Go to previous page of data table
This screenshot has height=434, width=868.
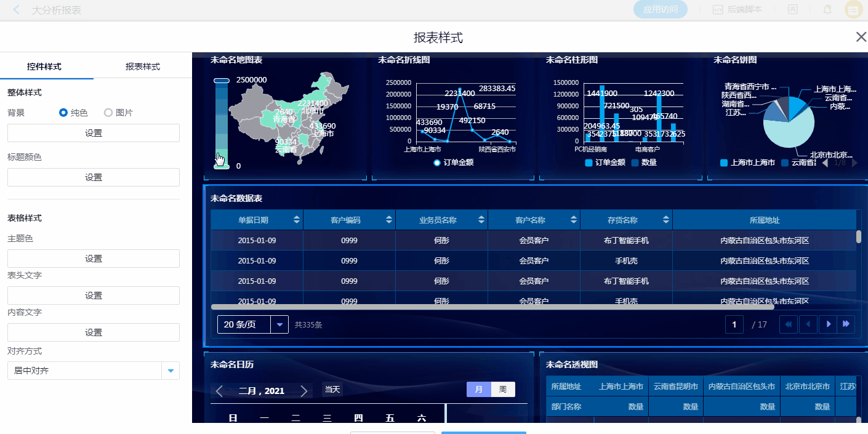click(x=808, y=324)
